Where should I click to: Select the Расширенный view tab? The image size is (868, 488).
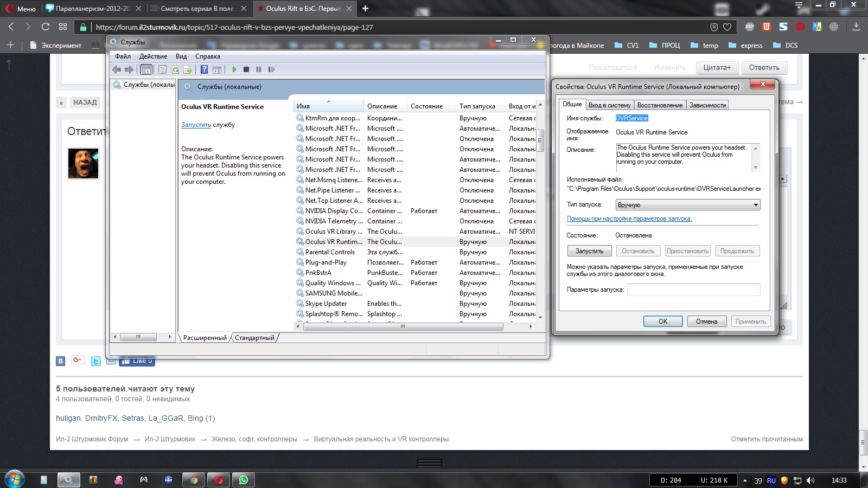205,338
